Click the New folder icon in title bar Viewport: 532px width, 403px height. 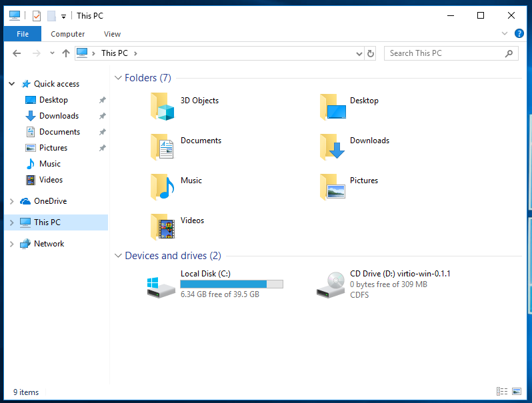pyautogui.click(x=51, y=15)
